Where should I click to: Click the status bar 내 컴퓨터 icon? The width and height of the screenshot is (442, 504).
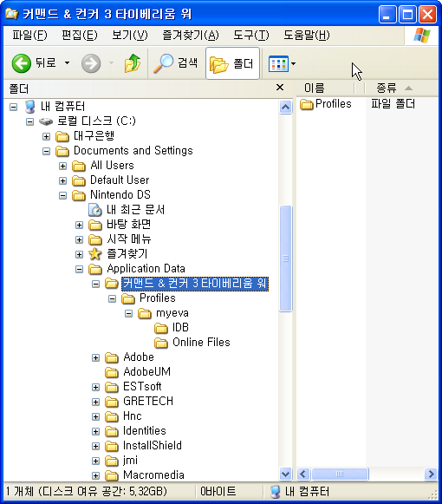[275, 492]
